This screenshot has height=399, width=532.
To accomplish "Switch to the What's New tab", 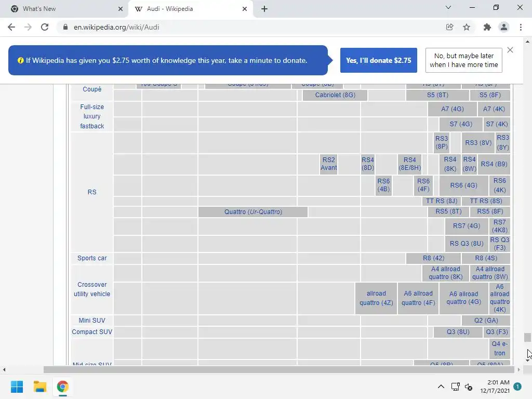I will (x=64, y=9).
